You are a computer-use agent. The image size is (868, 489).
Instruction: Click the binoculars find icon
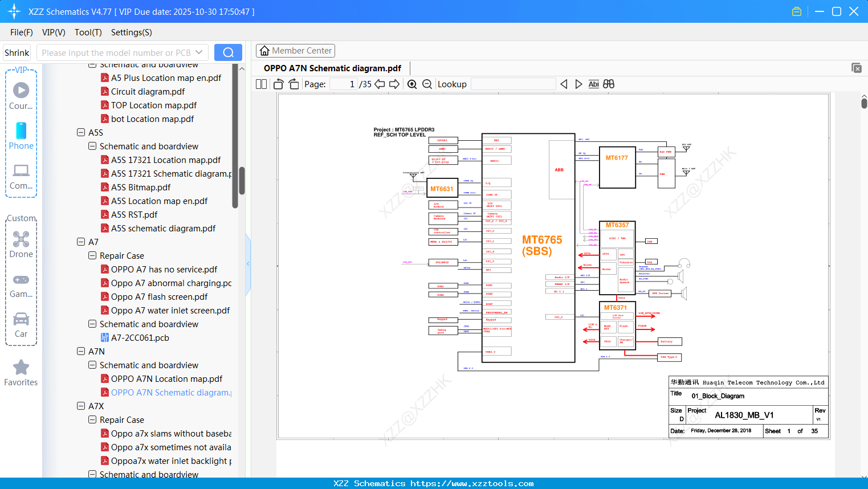point(609,84)
